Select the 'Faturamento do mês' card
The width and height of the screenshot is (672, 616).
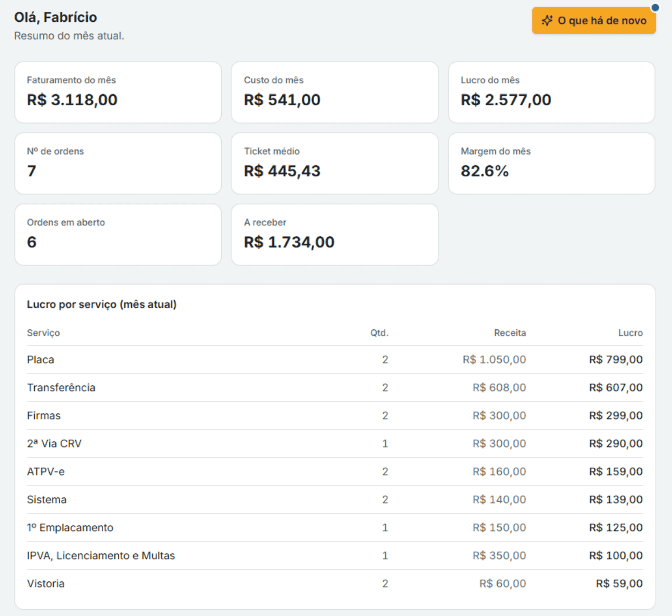point(118,92)
